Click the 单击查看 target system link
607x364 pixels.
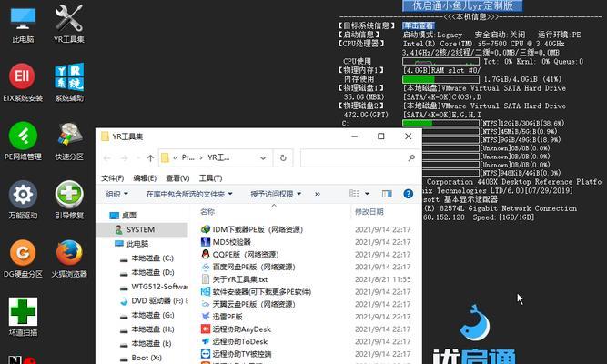(x=419, y=25)
